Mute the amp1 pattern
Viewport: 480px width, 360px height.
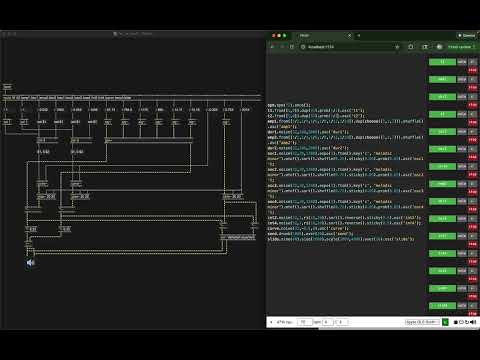[x=462, y=79]
